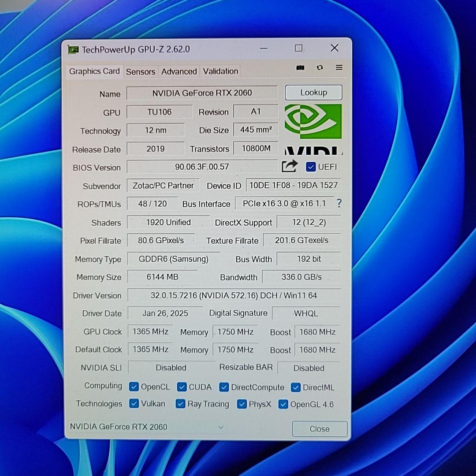Viewport: 476px width, 476px height.
Task: Click the Name field showing NVIDIA GeForce RTX 2060
Action: click(x=202, y=93)
